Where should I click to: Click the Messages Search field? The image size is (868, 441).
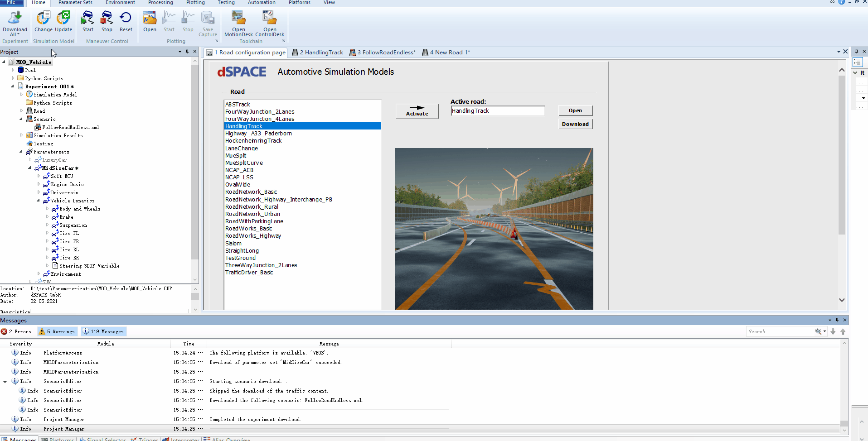780,331
